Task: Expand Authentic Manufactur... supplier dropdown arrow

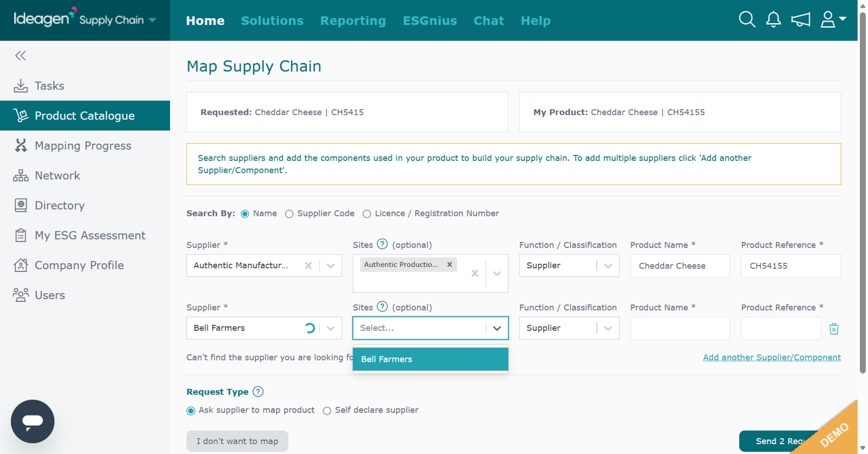Action: (x=331, y=266)
